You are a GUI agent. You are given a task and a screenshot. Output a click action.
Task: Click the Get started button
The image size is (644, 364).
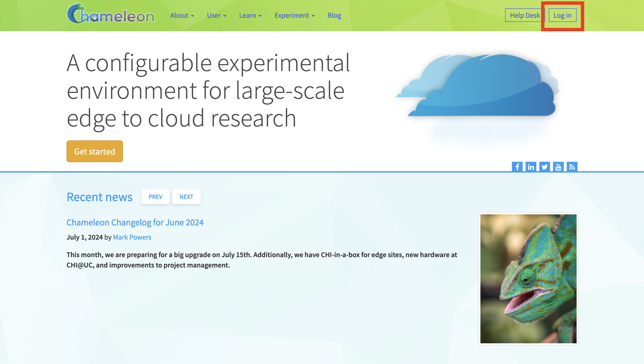(95, 151)
